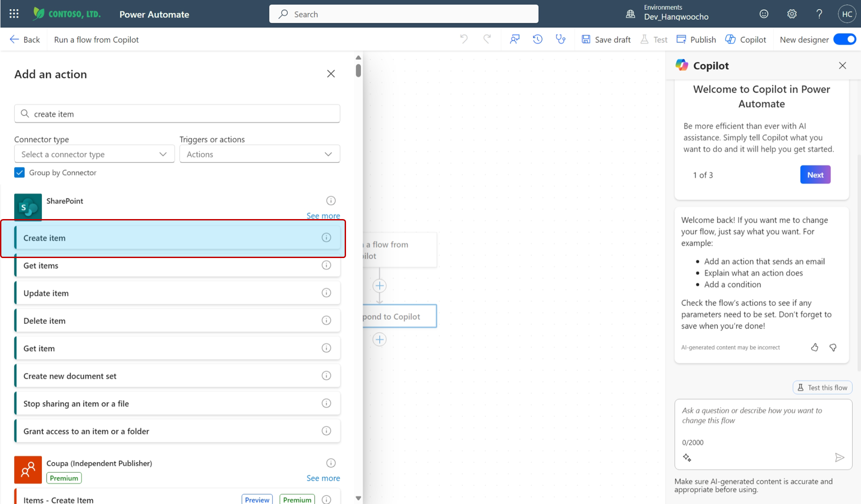861x504 pixels.
Task: Click the redo arrow icon
Action: [x=487, y=39]
